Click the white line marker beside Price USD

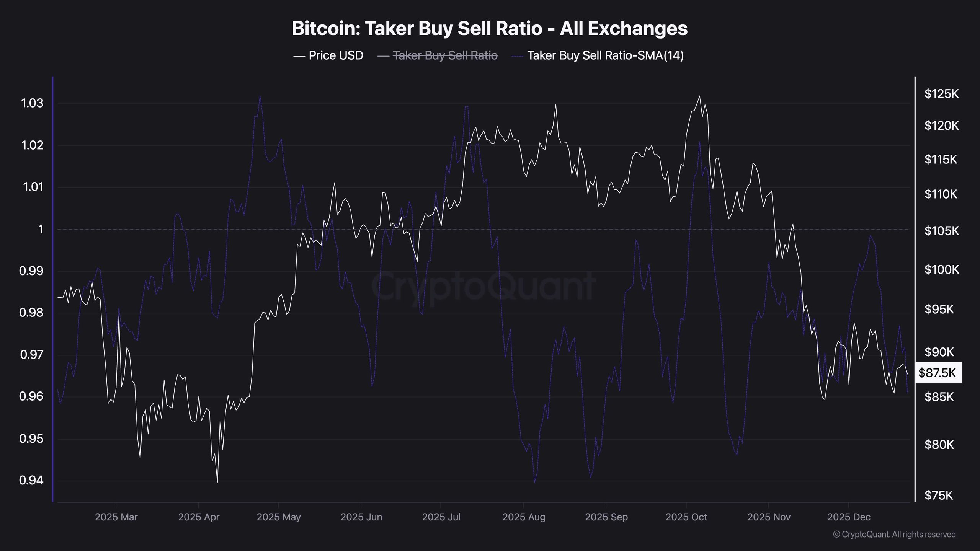tap(299, 56)
